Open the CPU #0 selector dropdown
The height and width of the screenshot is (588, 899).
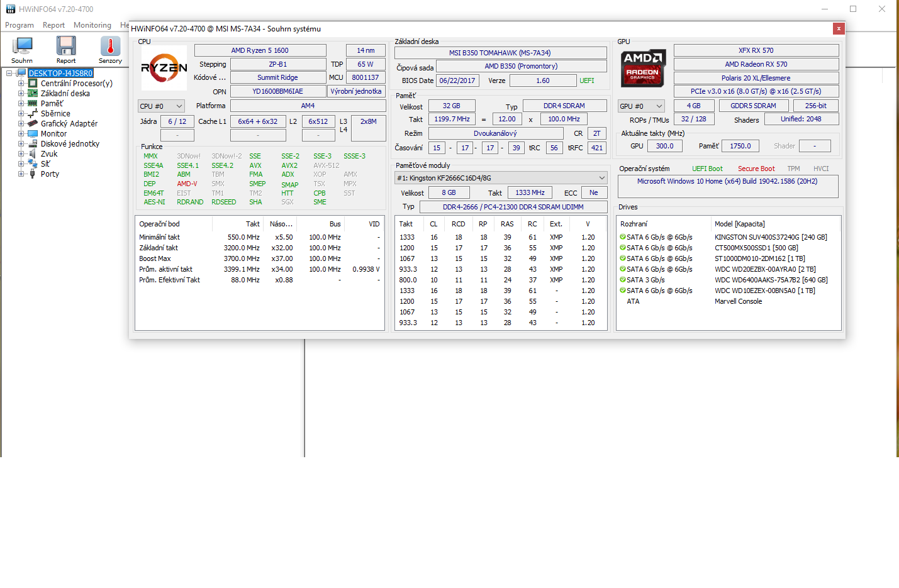coord(161,106)
